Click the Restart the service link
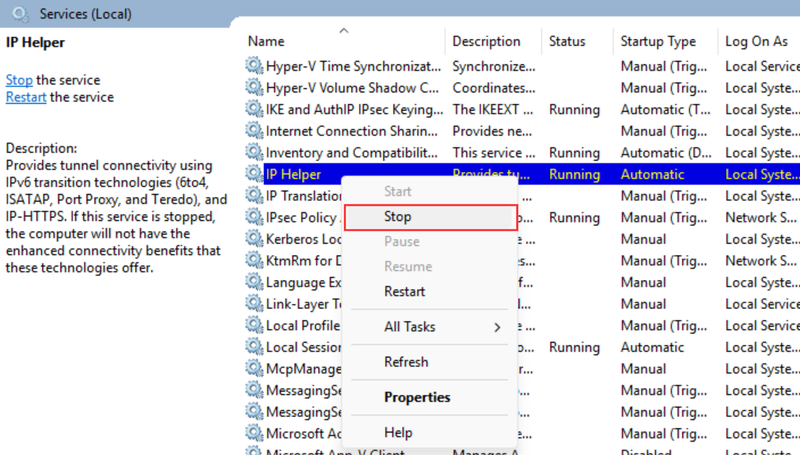 (26, 97)
